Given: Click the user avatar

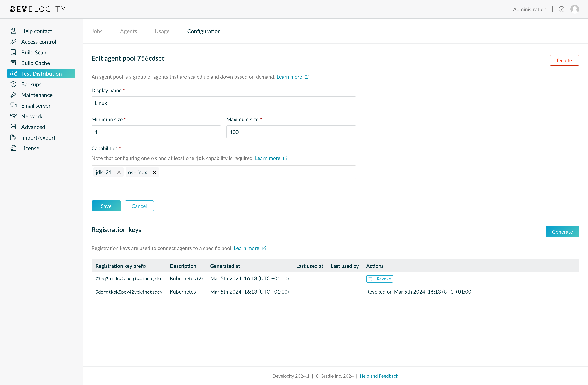Looking at the screenshot, I should pyautogui.click(x=575, y=9).
